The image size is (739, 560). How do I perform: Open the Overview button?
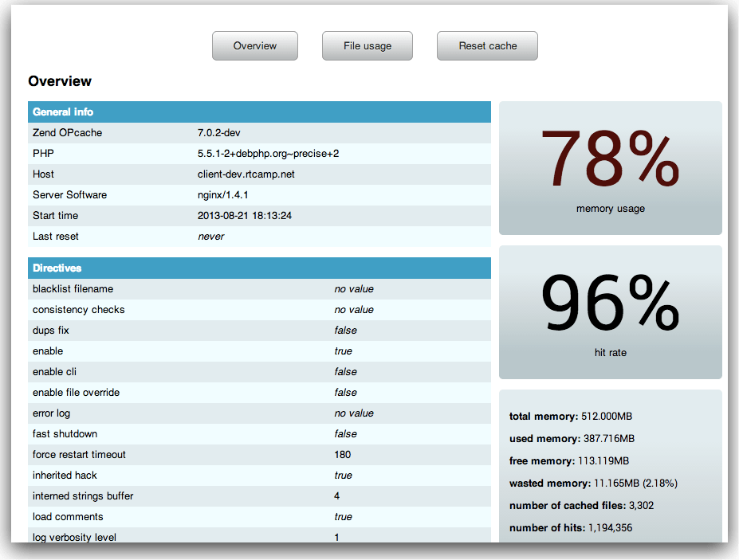(255, 45)
